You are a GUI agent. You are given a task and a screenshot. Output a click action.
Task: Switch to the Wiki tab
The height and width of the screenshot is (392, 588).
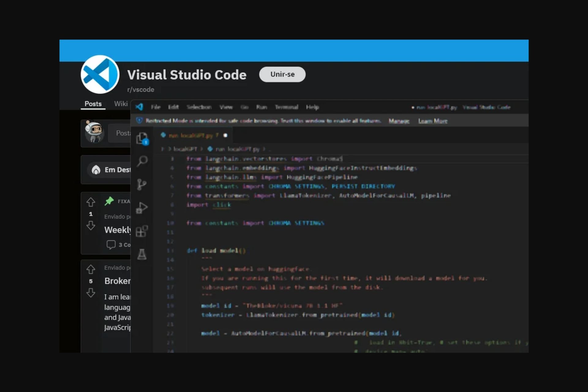click(x=121, y=104)
